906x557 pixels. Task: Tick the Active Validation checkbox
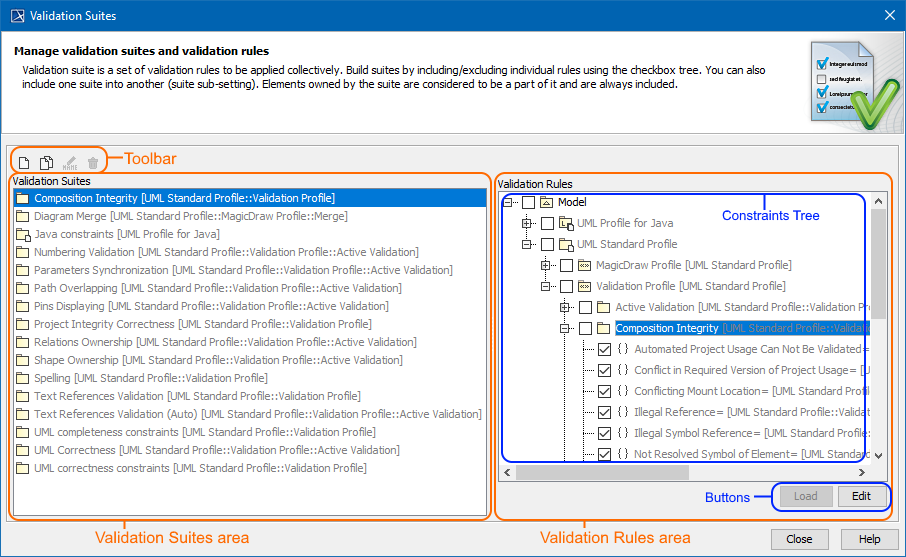point(585,307)
